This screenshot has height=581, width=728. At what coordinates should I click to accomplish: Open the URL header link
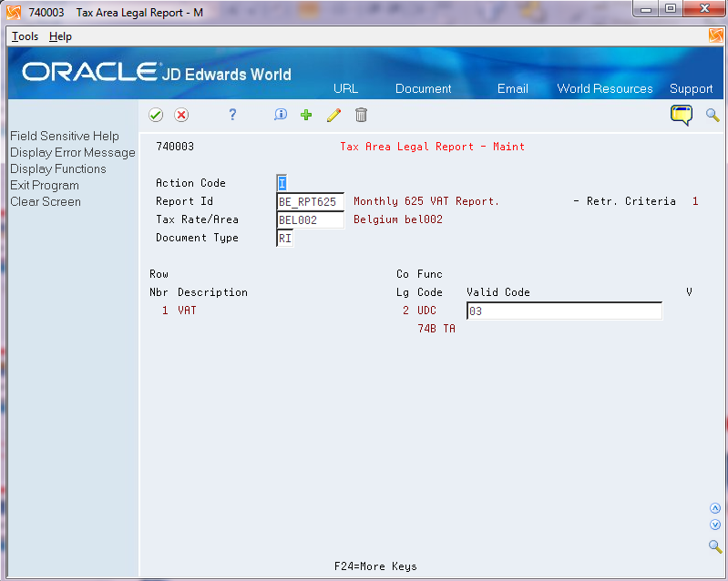coord(346,88)
